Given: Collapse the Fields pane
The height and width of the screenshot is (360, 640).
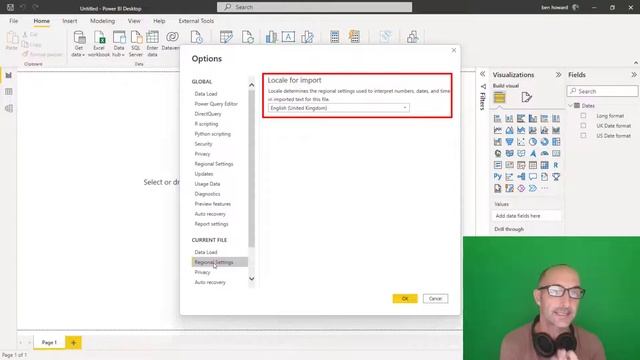Looking at the screenshot, I should click(x=633, y=75).
